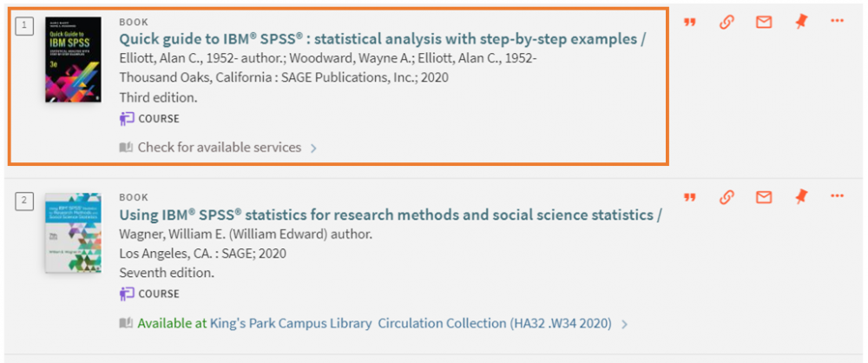The height and width of the screenshot is (363, 868).
Task: Expand King's Park Campus Library availability chevron
Action: pos(624,324)
